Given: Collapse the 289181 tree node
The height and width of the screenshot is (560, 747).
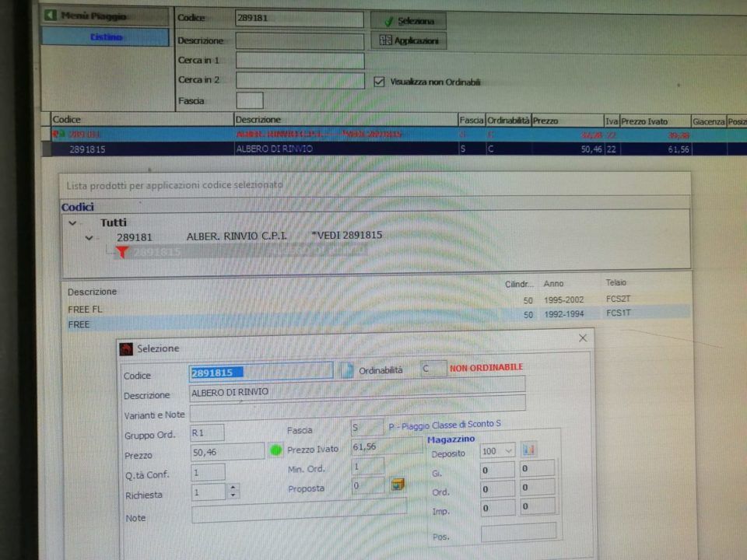Looking at the screenshot, I should coord(89,237).
